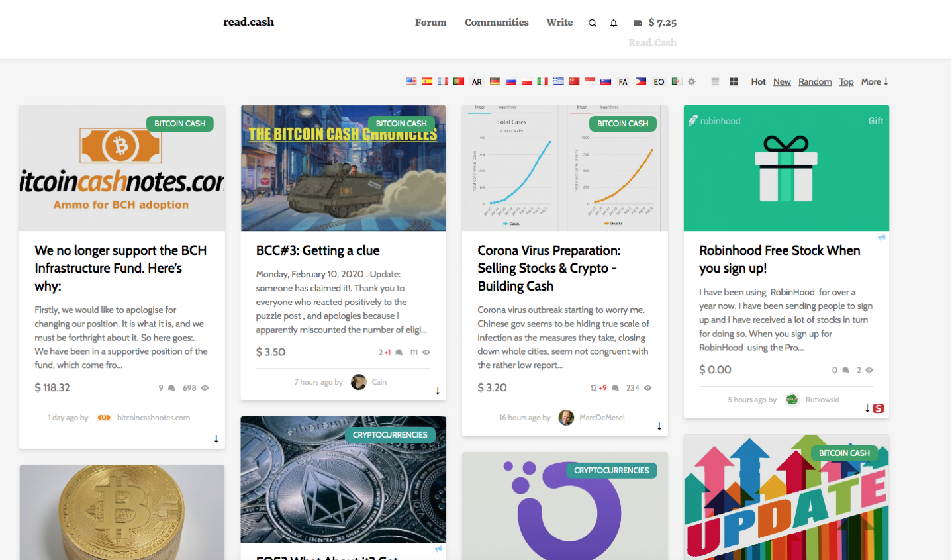Select the Indonesian flag language filter
Viewport: 952px width, 560px height.
click(x=590, y=81)
